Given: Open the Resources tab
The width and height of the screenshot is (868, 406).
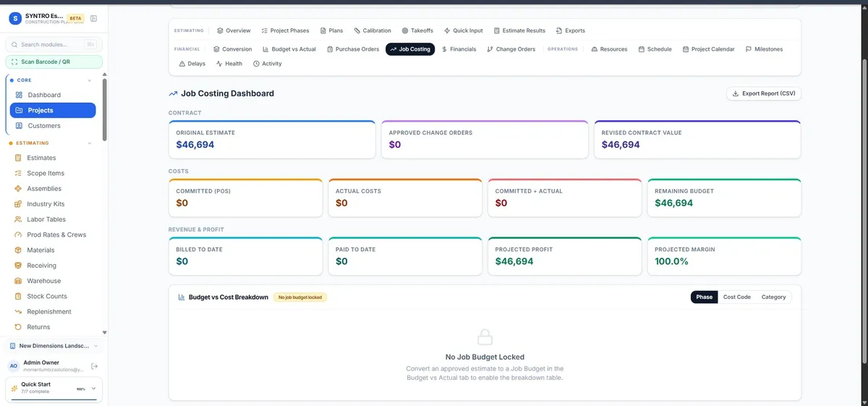Looking at the screenshot, I should tap(609, 49).
